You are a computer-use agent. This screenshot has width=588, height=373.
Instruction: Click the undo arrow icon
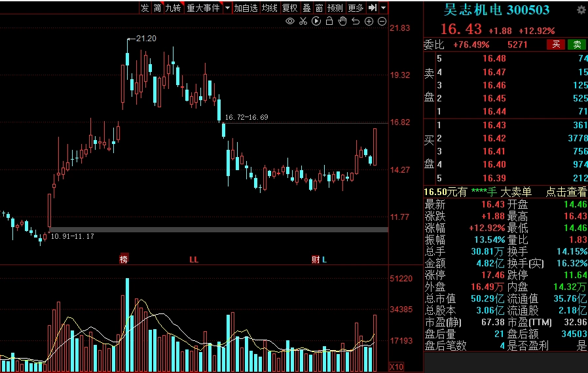coord(356,22)
